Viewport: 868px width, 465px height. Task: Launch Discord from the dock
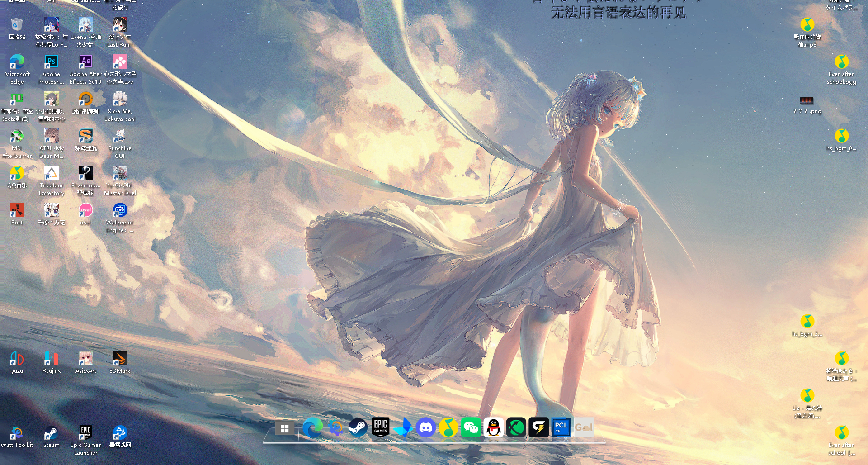click(425, 427)
